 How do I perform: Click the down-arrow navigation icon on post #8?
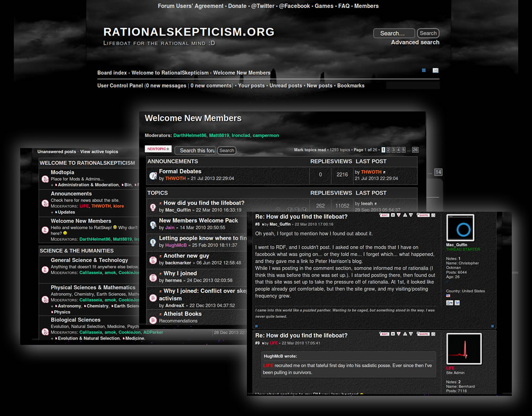click(411, 215)
